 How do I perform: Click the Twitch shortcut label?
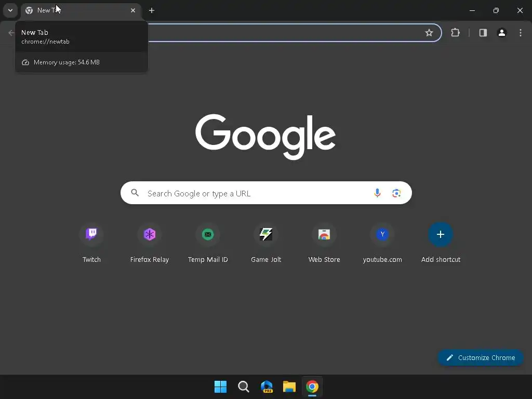pyautogui.click(x=91, y=260)
